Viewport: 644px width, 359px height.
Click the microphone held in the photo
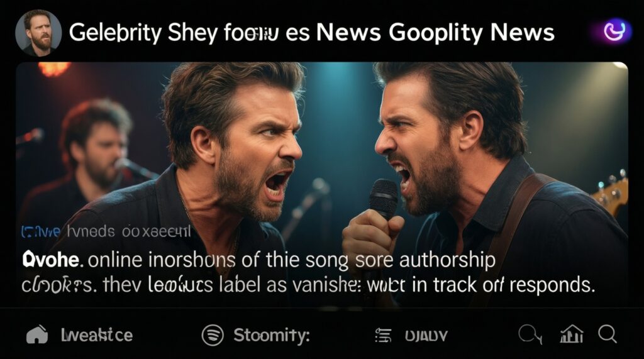[382, 200]
